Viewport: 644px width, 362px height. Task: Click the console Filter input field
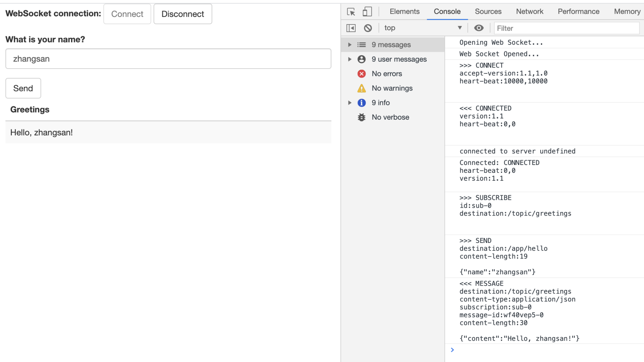coord(566,28)
